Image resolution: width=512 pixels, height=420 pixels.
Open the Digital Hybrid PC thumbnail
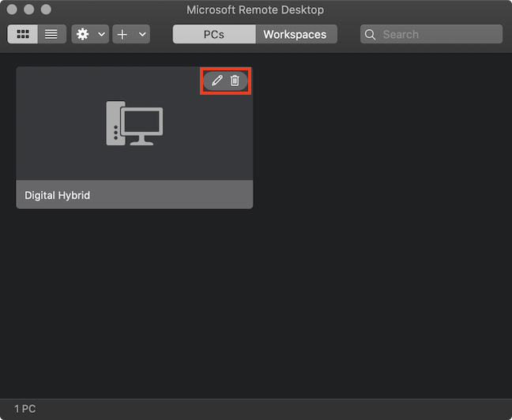[134, 123]
